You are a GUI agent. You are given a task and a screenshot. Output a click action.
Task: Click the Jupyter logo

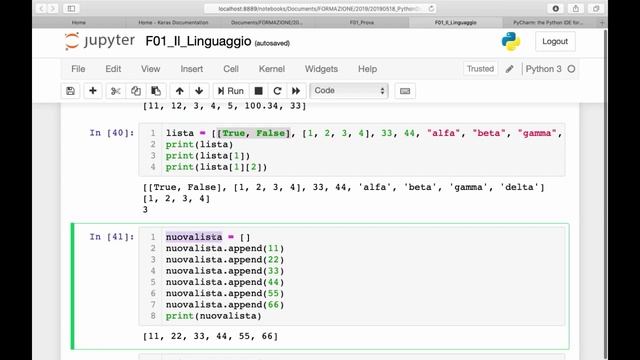(x=99, y=41)
